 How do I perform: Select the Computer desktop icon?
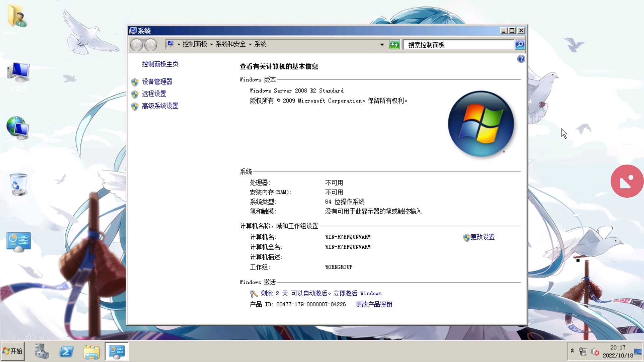pyautogui.click(x=18, y=76)
